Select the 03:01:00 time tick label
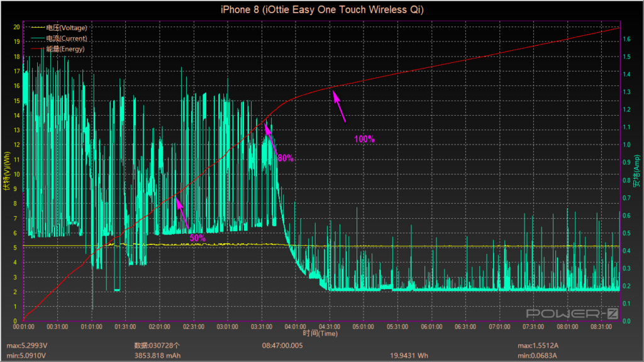Viewport: 644px width, 362px height. (228, 327)
